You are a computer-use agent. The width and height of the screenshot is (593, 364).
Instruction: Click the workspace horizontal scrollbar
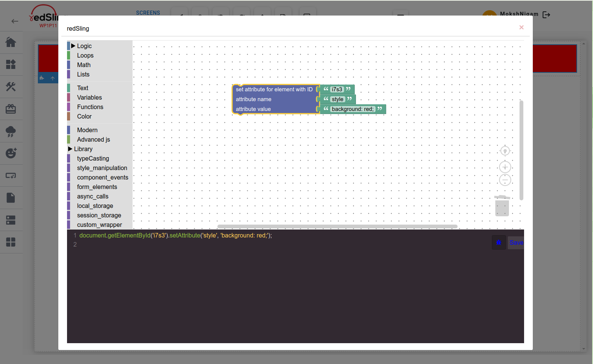[x=337, y=227]
